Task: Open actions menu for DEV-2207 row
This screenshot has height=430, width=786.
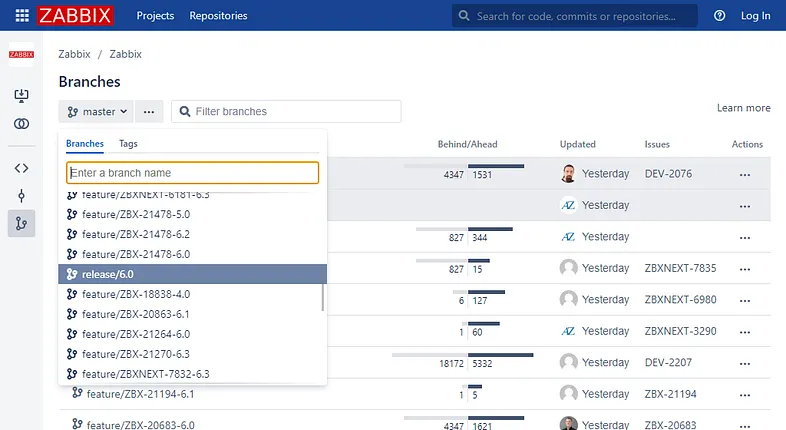Action: tap(745, 364)
